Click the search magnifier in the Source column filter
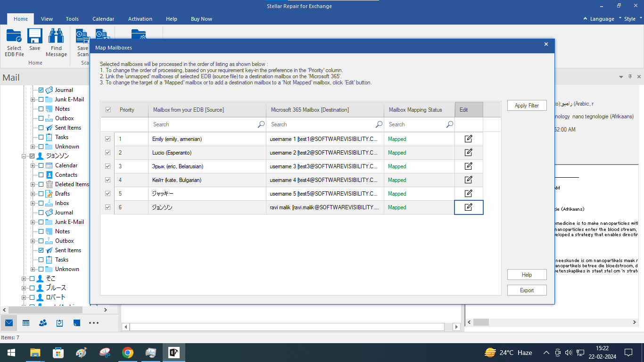Viewport: 644px width, 362px height. pyautogui.click(x=261, y=124)
